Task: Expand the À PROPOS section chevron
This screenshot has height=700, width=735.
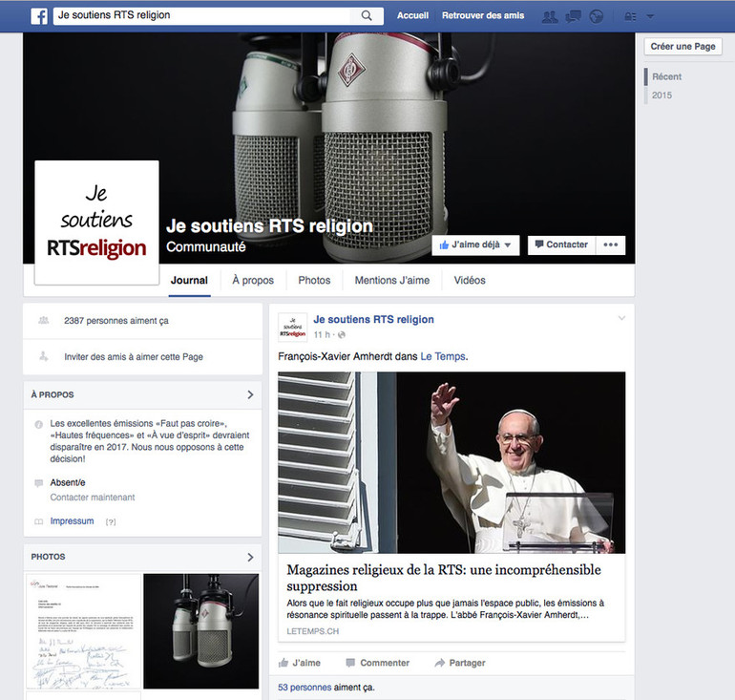Action: click(x=250, y=394)
